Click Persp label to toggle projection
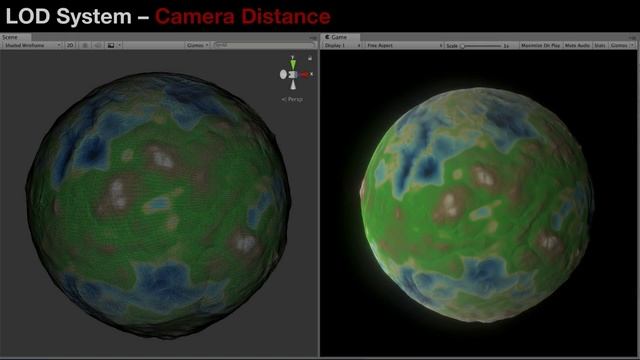The height and width of the screenshot is (360, 640). tap(292, 99)
